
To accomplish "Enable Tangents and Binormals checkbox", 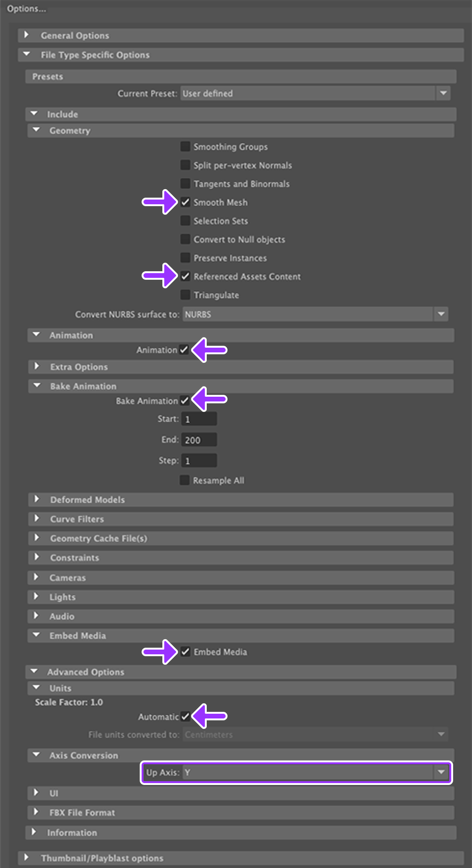I will click(185, 184).
